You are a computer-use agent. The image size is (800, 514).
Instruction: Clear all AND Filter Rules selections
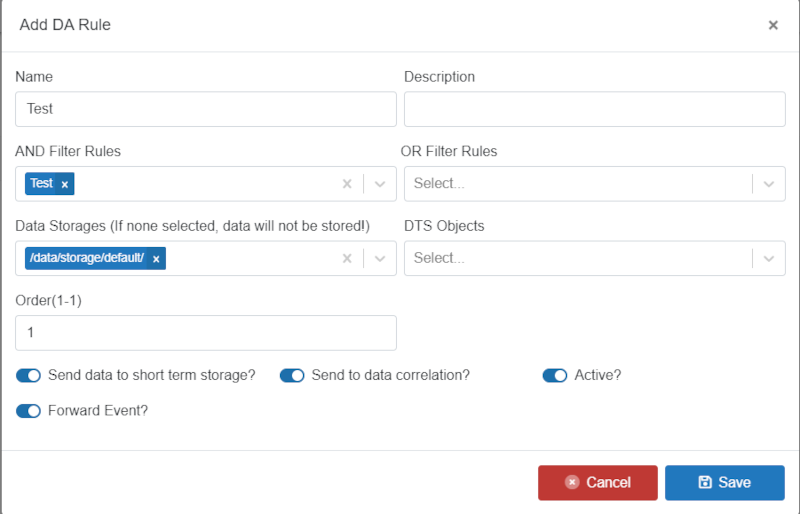tap(347, 184)
